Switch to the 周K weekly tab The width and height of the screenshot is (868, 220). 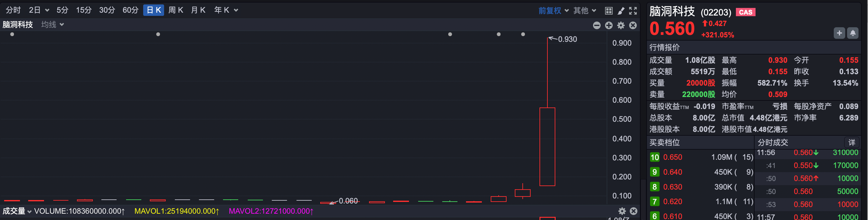click(176, 10)
